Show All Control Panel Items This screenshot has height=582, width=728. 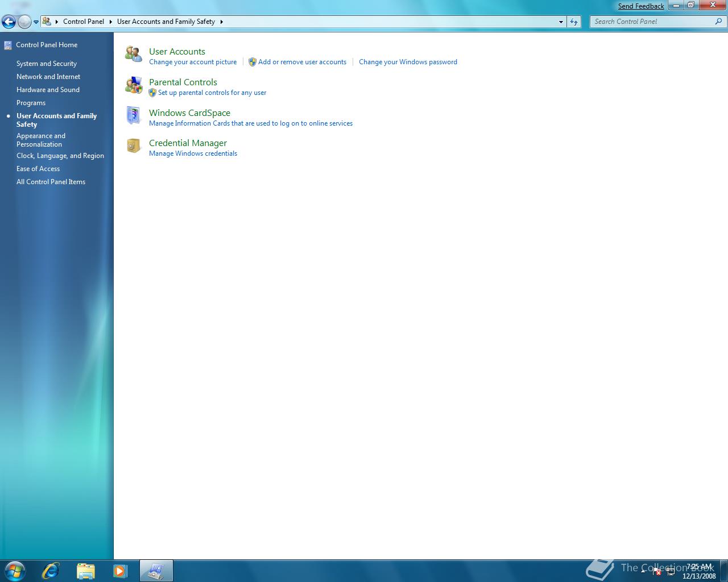(x=51, y=182)
